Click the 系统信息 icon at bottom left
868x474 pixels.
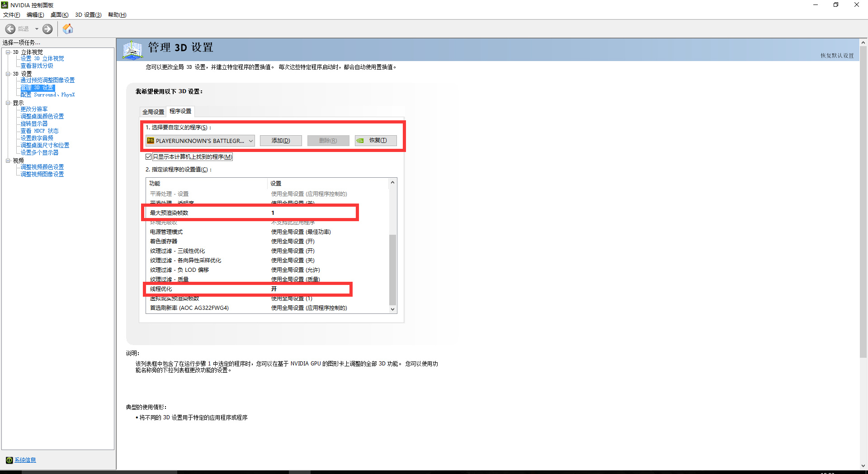click(9, 460)
